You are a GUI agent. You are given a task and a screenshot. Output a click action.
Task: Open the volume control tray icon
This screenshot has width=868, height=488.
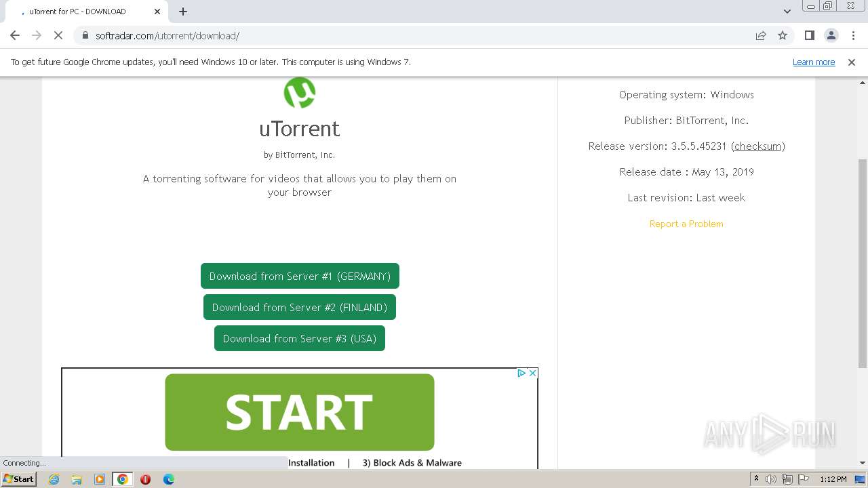pos(771,479)
